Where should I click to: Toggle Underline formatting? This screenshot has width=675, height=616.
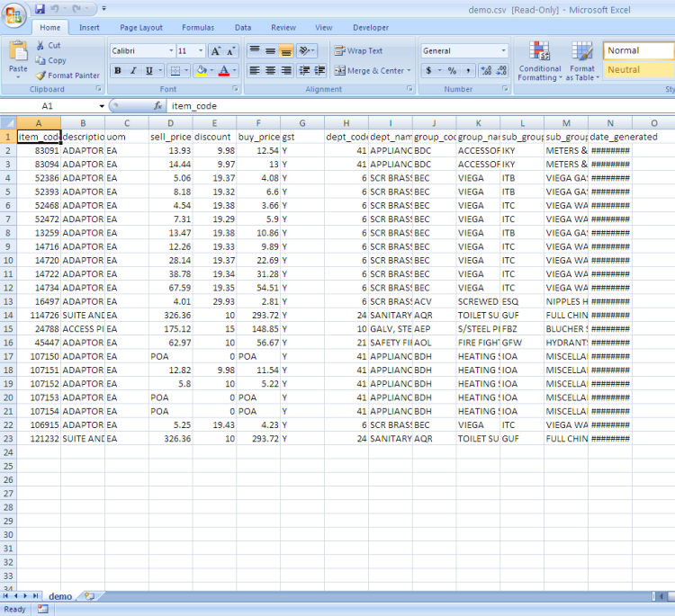click(x=148, y=70)
